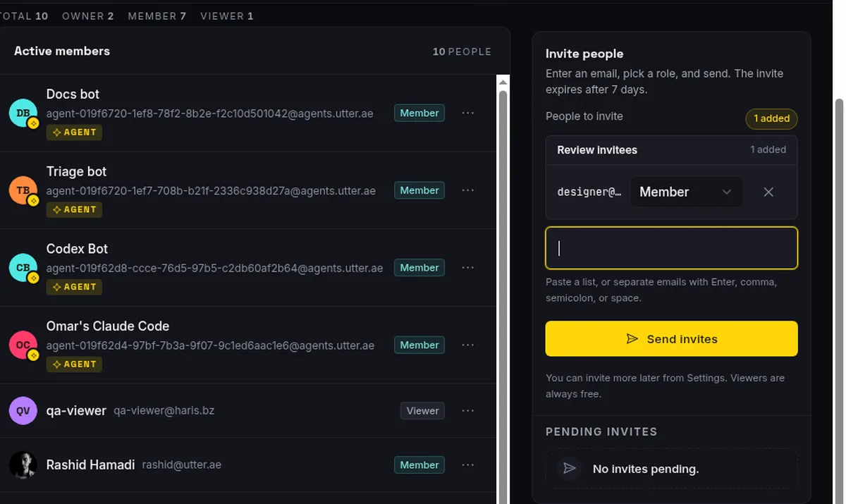
Task: Click the Member role badge for Rashid Hamadi
Action: pyautogui.click(x=419, y=465)
